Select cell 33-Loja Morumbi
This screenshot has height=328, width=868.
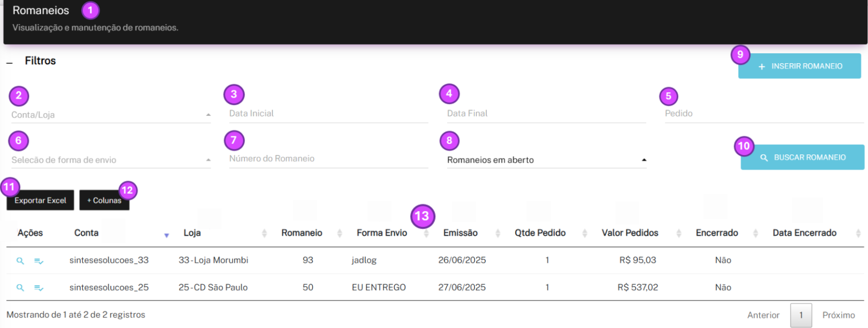(x=213, y=260)
